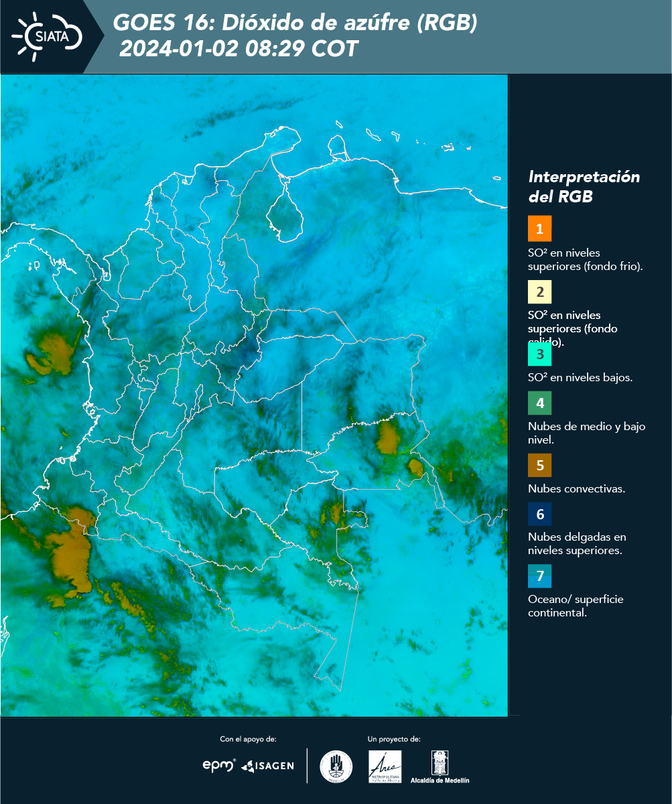
Task: Open the ISAGEN sponsor logo
Action: point(267,765)
